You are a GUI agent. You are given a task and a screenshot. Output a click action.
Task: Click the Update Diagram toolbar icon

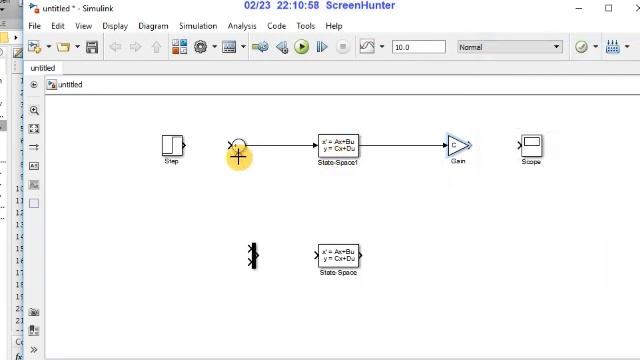pos(260,47)
